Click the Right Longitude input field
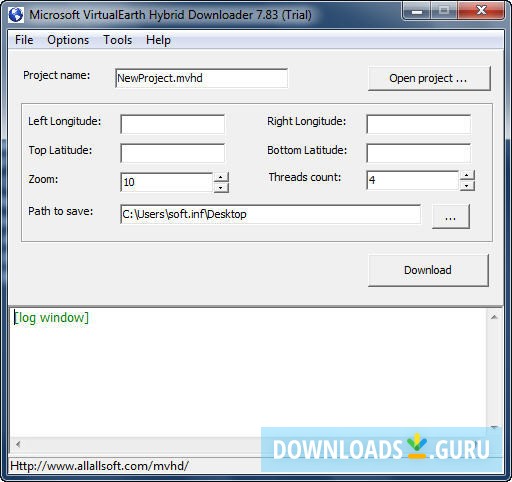512x482 pixels. tap(418, 124)
